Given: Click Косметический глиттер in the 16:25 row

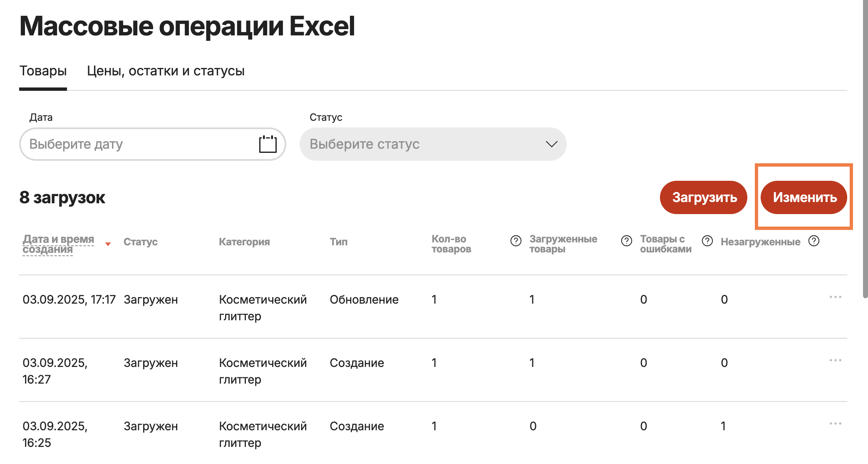Looking at the screenshot, I should pyautogui.click(x=263, y=434).
